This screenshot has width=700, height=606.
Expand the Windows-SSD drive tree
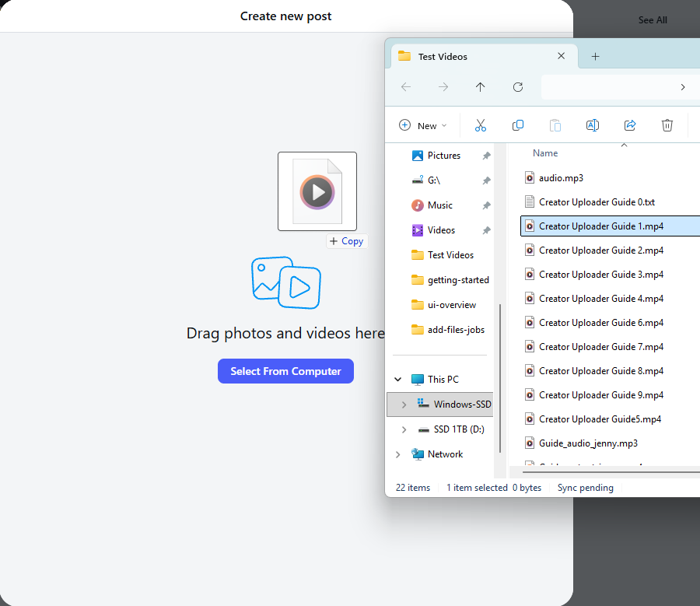click(x=404, y=405)
